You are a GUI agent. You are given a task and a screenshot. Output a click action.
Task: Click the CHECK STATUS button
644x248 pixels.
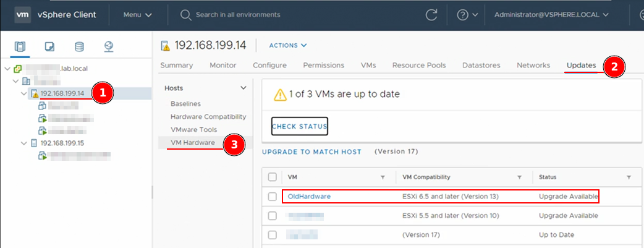coord(300,126)
